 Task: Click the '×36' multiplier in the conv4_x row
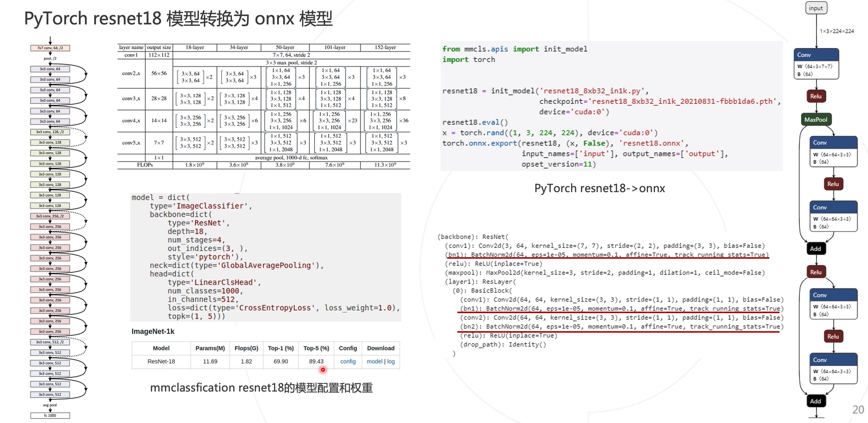coord(403,121)
